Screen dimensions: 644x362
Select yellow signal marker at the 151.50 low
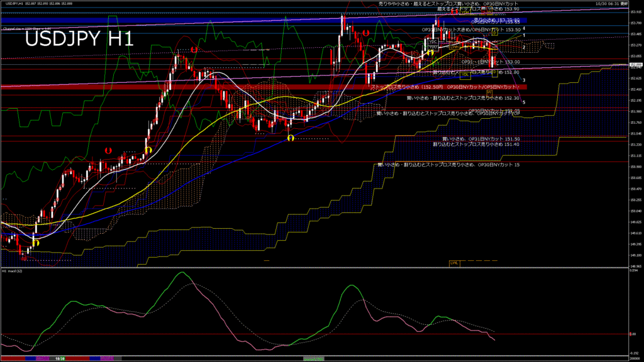[x=290, y=138]
